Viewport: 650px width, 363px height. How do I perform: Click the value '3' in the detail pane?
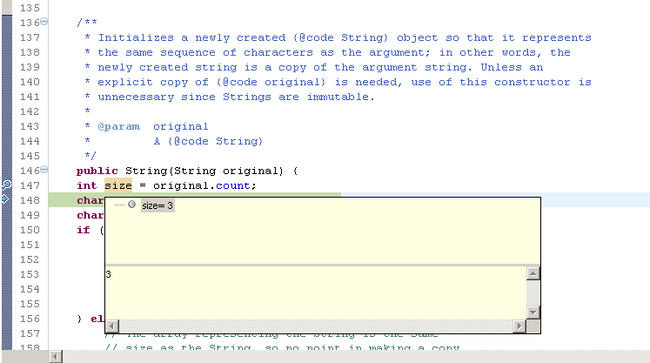tap(109, 274)
